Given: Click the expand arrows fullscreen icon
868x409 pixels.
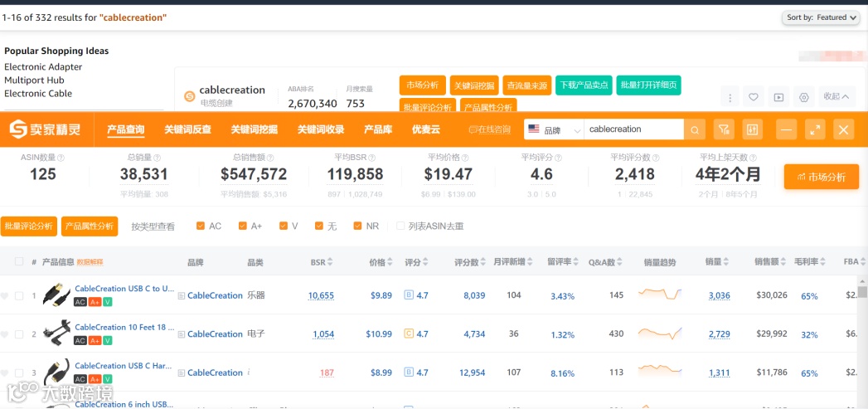Looking at the screenshot, I should pyautogui.click(x=815, y=129).
